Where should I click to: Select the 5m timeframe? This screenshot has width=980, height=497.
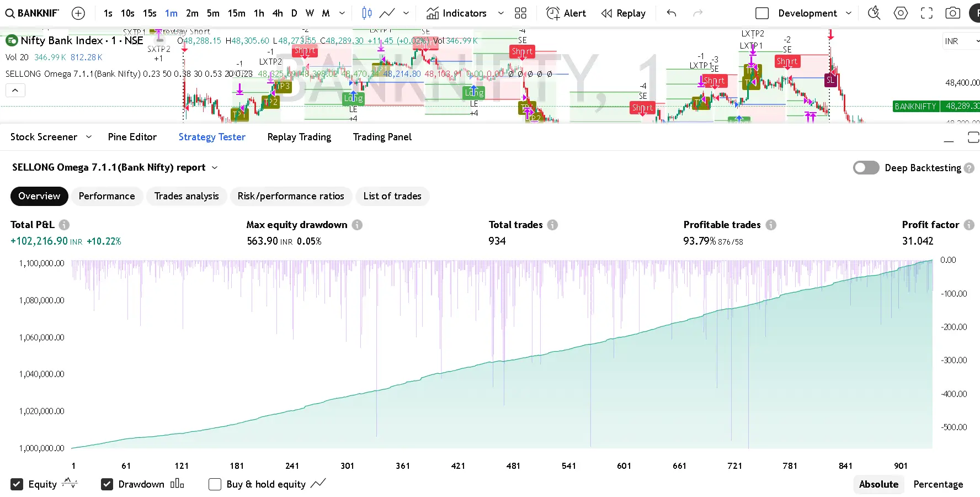213,13
